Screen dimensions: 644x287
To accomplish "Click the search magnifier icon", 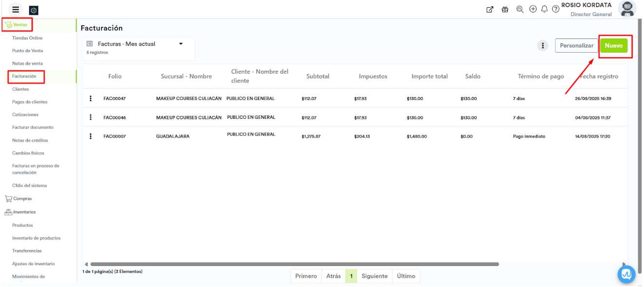I will tap(519, 9).
